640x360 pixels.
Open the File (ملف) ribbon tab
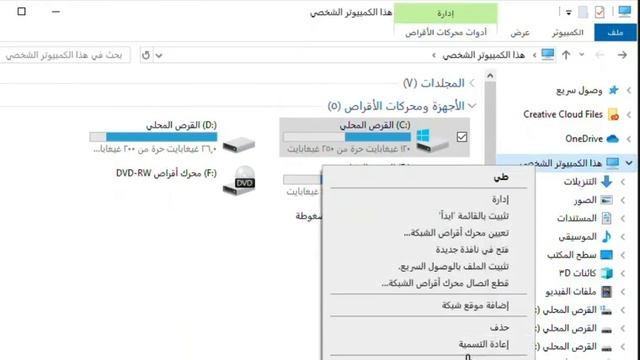click(x=615, y=32)
